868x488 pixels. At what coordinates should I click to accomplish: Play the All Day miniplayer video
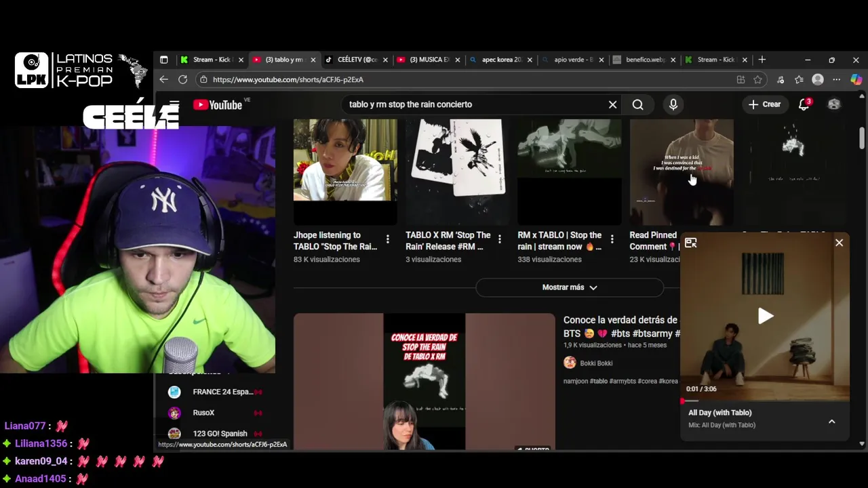point(765,316)
